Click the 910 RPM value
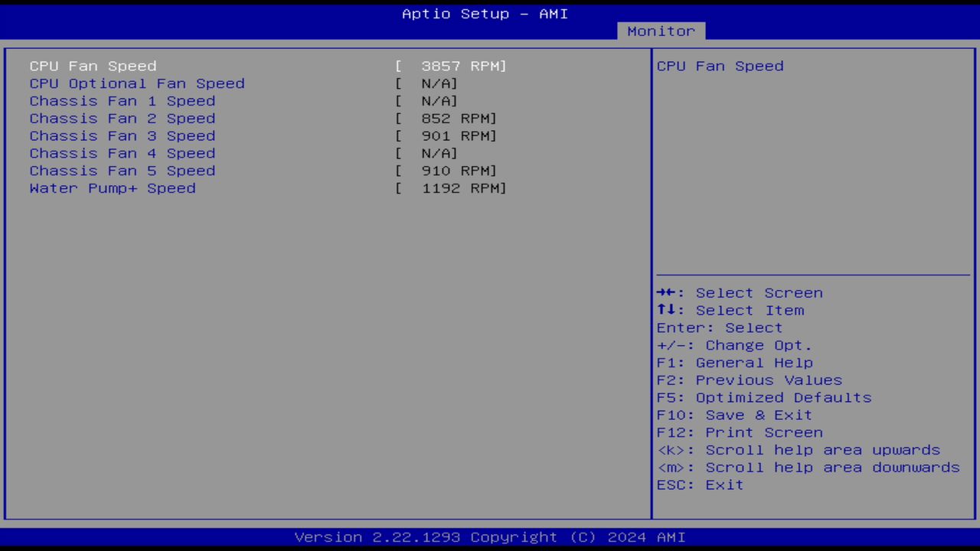This screenshot has height=551, width=980. click(446, 171)
